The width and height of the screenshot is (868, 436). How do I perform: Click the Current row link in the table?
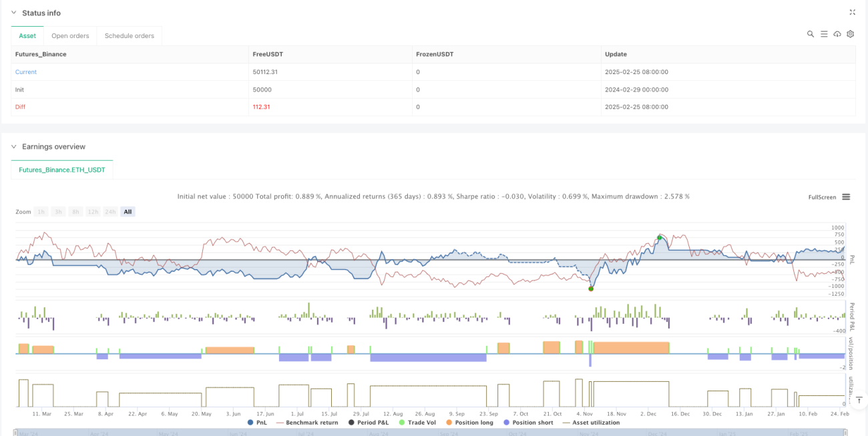point(26,71)
